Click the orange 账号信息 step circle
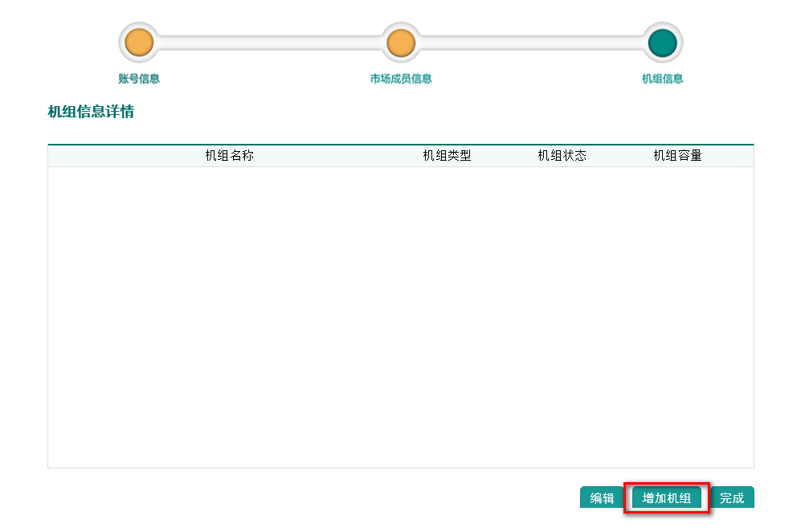Viewport: 801px width, 532px height. 139,43
